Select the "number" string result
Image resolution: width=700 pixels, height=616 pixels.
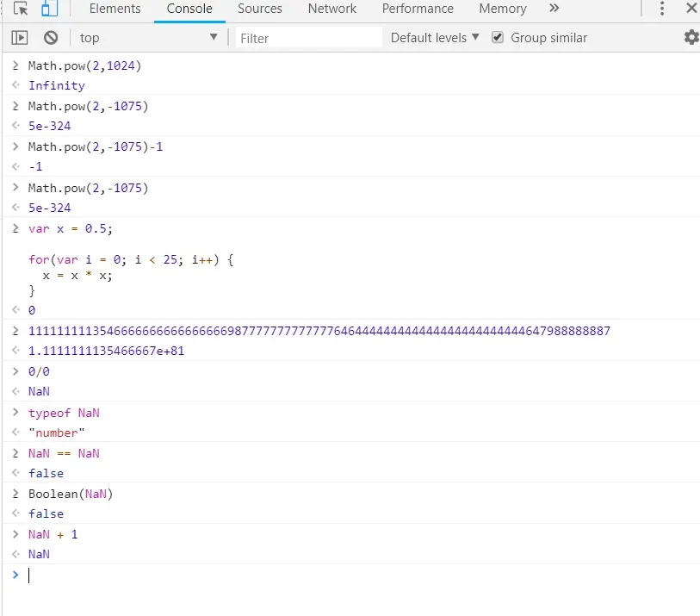click(56, 432)
